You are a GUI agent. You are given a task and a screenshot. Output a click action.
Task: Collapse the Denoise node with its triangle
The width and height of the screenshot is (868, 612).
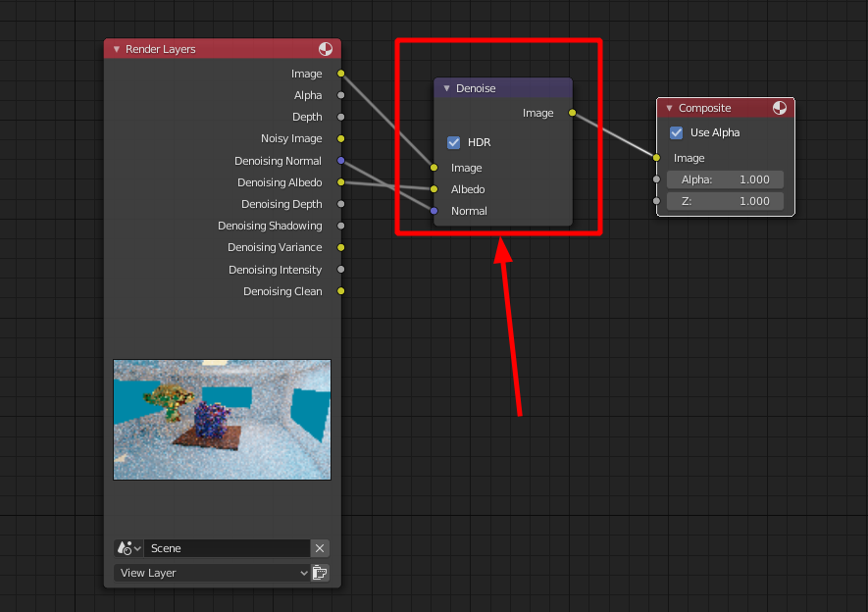point(446,88)
